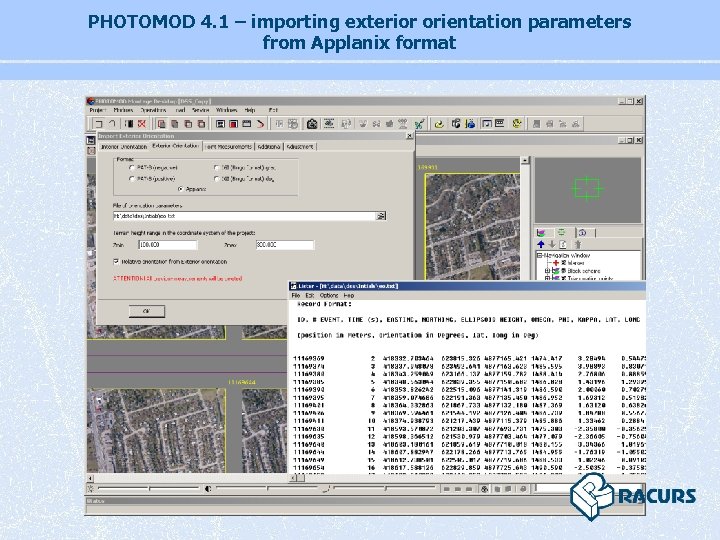Open the Operations menu
720x540 pixels.
coord(153,110)
